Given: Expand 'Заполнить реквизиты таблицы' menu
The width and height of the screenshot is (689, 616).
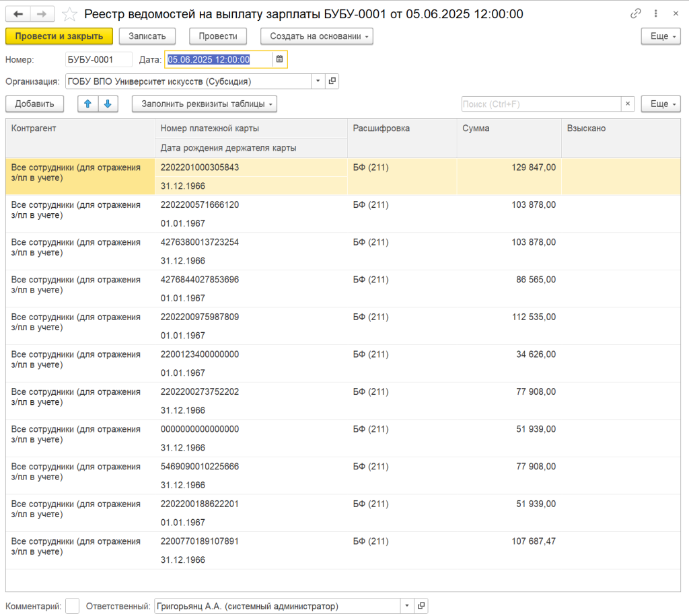Looking at the screenshot, I should click(205, 104).
